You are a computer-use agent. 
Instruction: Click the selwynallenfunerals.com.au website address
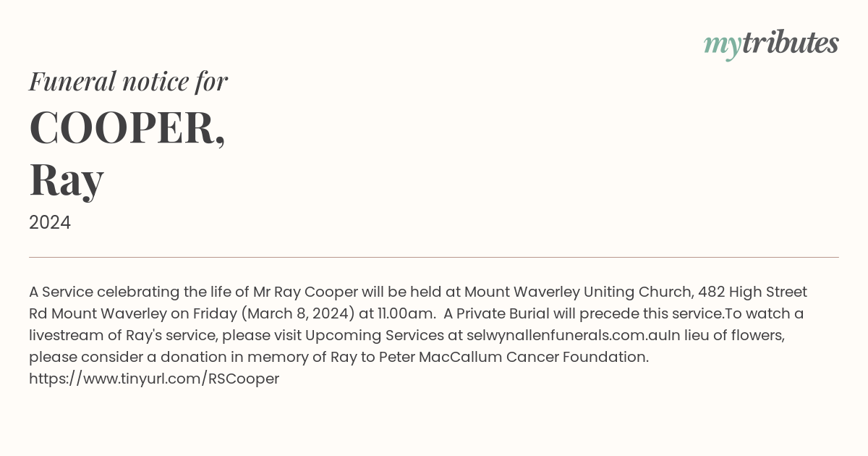point(566,335)
